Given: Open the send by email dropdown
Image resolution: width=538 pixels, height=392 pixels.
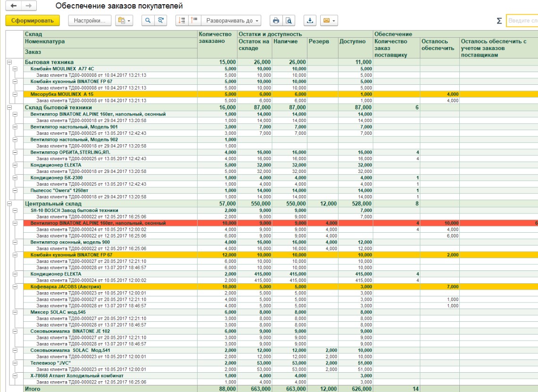Looking at the screenshot, I should click(328, 21).
